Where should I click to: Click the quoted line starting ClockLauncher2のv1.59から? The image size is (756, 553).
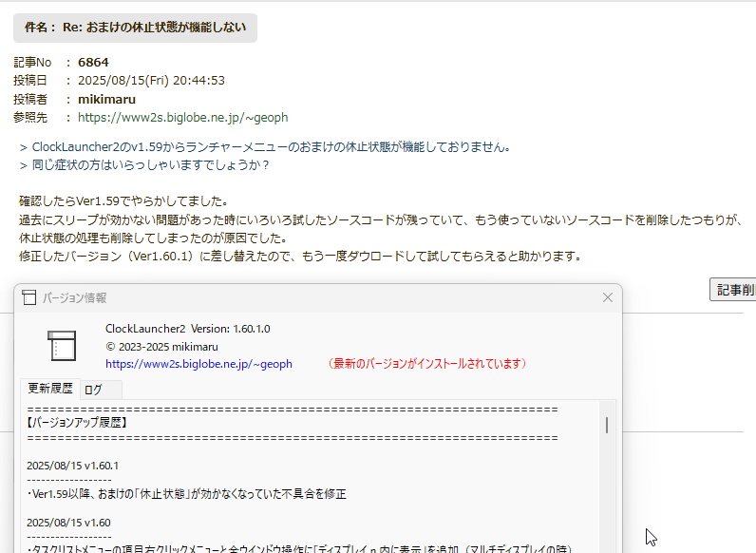265,146
